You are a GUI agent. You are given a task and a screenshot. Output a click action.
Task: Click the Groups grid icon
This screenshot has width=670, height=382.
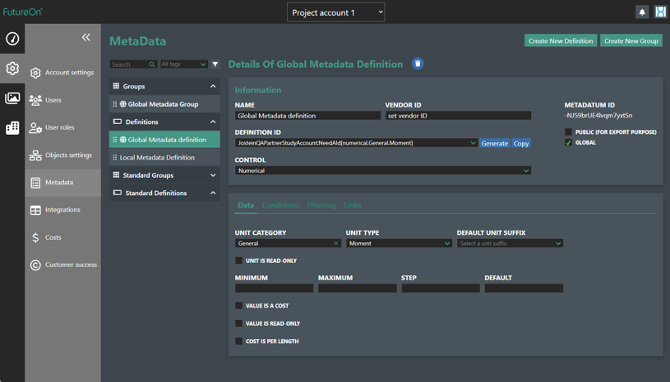(116, 86)
